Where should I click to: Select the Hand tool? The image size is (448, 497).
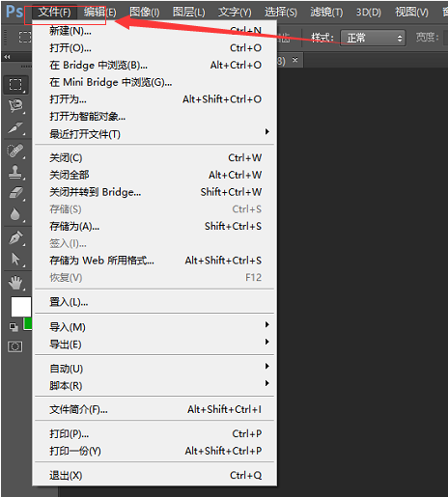15,283
